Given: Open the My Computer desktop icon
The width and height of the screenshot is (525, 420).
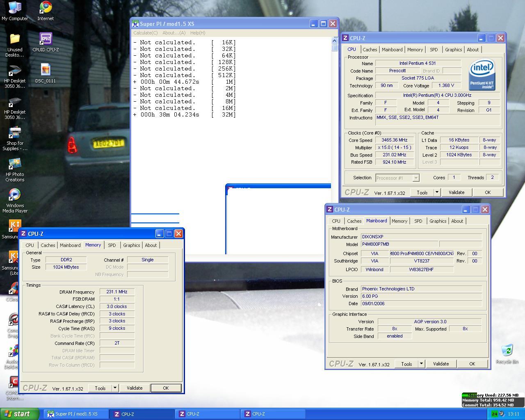Looking at the screenshot, I should tap(15, 11).
